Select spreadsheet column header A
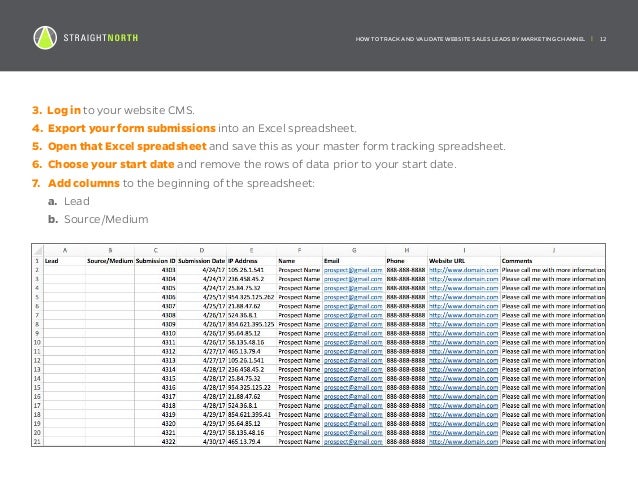The width and height of the screenshot is (638, 479). click(x=64, y=250)
